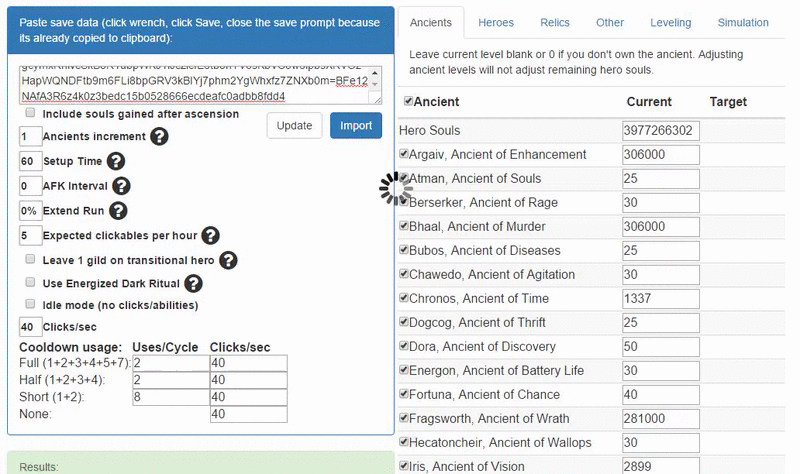The width and height of the screenshot is (800, 474).
Task: Uncheck the Argaiv ancient checkbox
Action: pyautogui.click(x=404, y=154)
